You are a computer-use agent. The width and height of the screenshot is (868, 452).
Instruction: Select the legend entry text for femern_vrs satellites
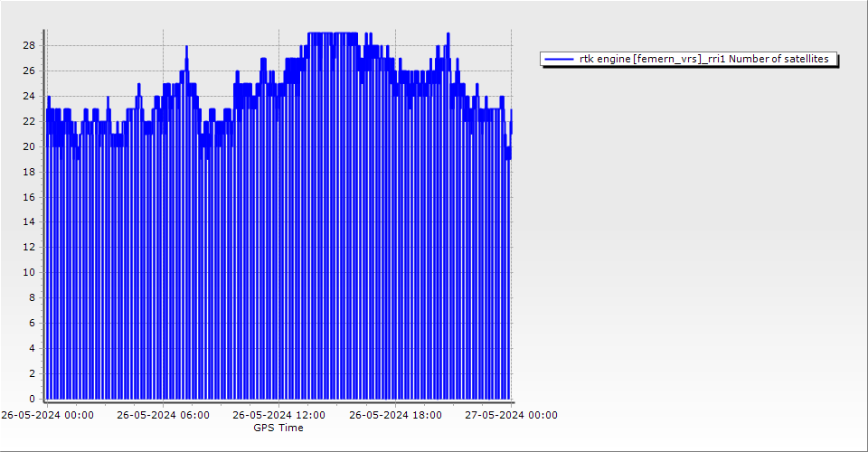703,59
